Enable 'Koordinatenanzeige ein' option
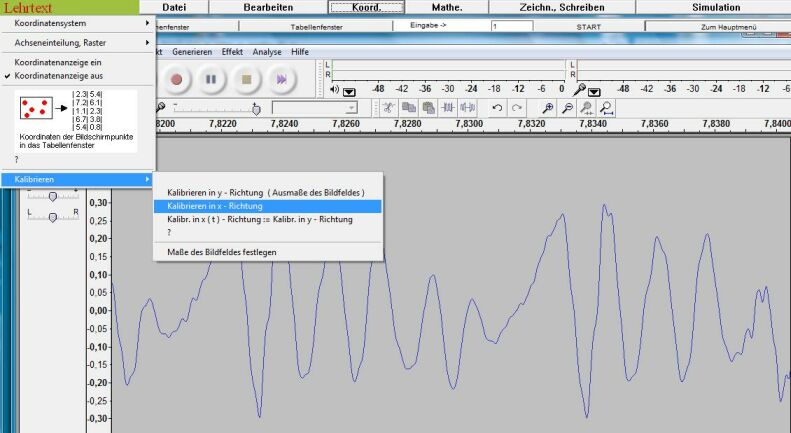 (58, 62)
